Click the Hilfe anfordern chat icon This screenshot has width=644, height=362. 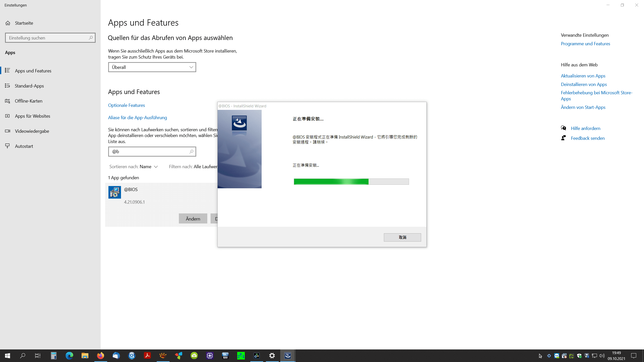[x=563, y=128]
